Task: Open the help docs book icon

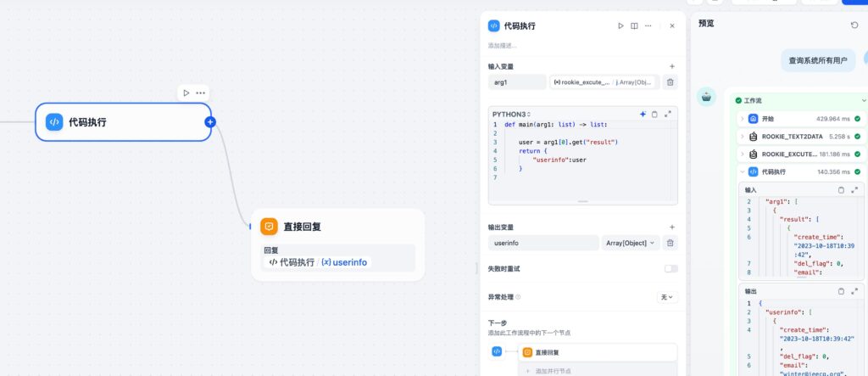Action: click(x=634, y=26)
